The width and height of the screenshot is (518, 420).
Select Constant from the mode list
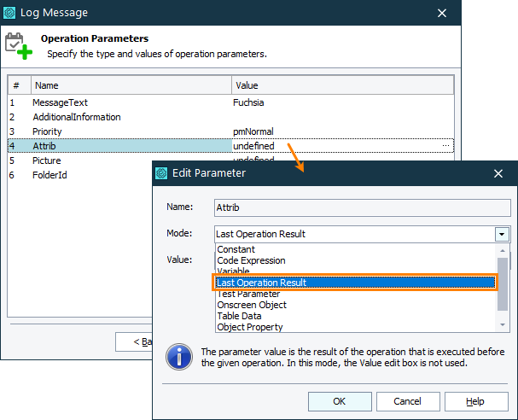(x=236, y=249)
